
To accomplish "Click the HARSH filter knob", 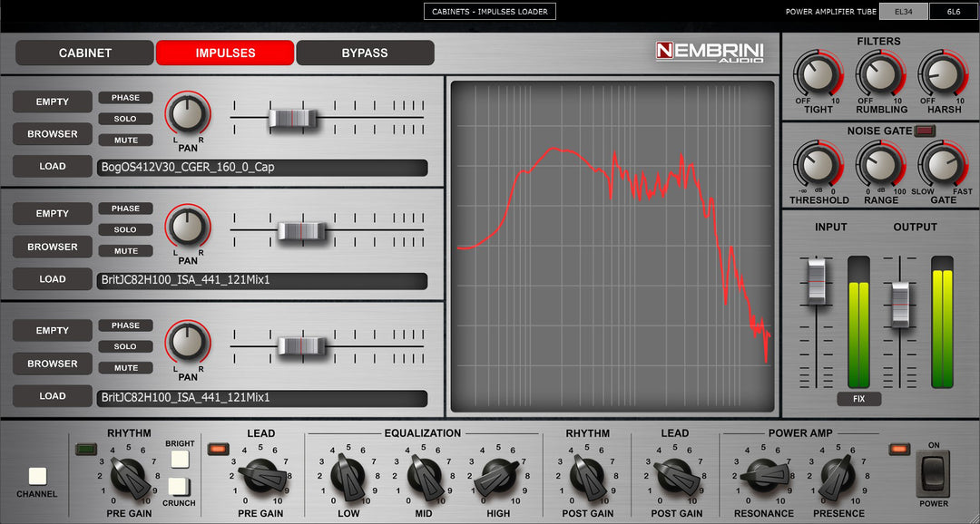I will [943, 75].
